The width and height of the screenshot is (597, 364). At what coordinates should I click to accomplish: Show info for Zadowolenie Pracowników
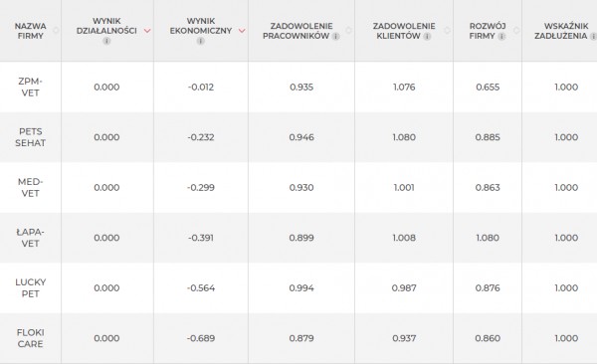click(335, 36)
